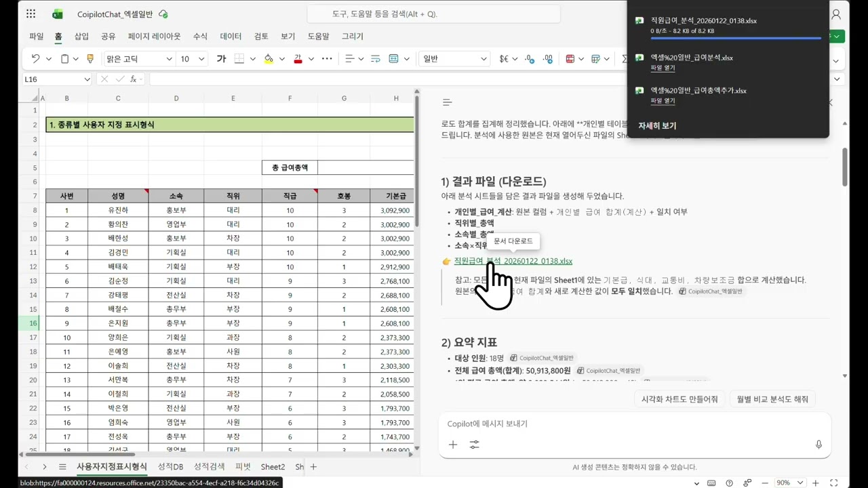
Task: Click the insert function fx icon
Action: click(134, 79)
